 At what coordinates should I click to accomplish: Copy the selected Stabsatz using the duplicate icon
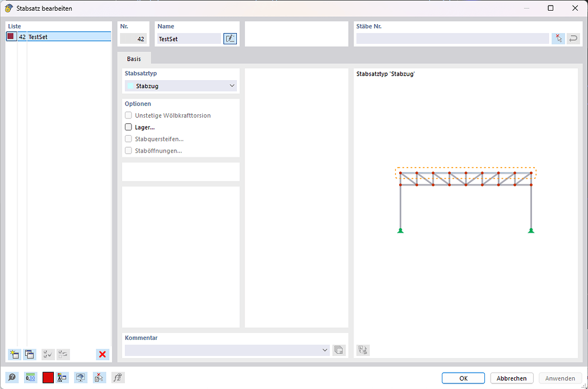click(x=29, y=354)
